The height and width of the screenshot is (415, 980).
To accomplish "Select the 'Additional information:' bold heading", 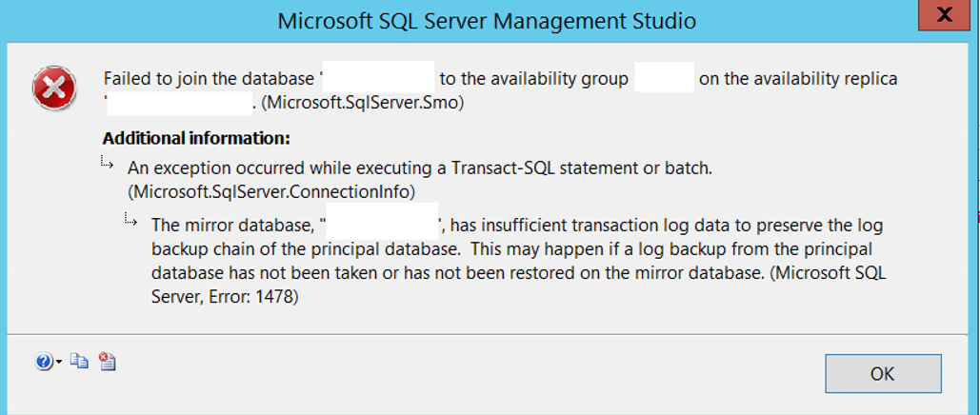I will point(196,137).
